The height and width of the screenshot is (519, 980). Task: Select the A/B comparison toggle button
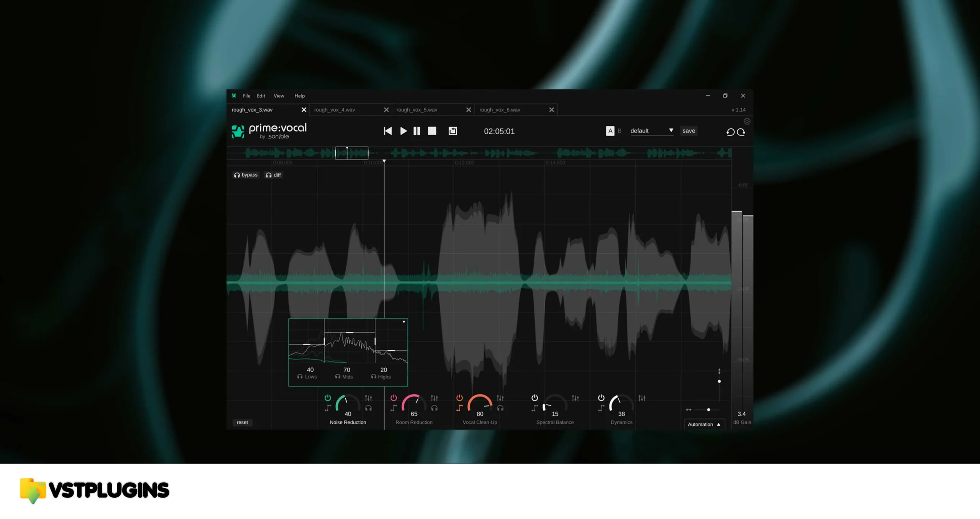click(609, 130)
